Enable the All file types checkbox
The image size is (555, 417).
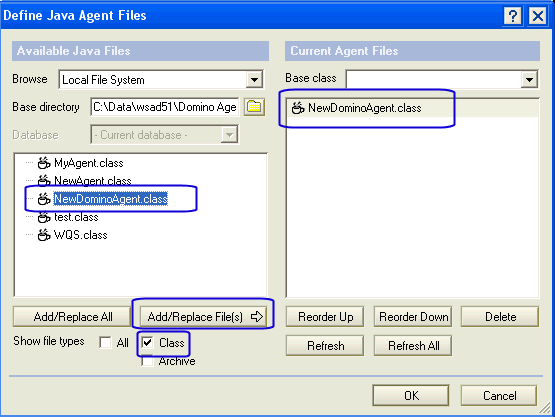[x=105, y=342]
